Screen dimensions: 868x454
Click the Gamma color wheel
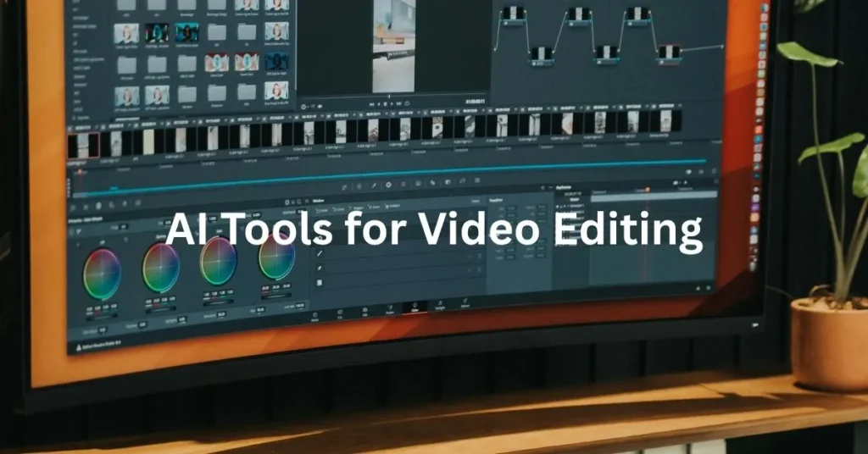tap(161, 268)
